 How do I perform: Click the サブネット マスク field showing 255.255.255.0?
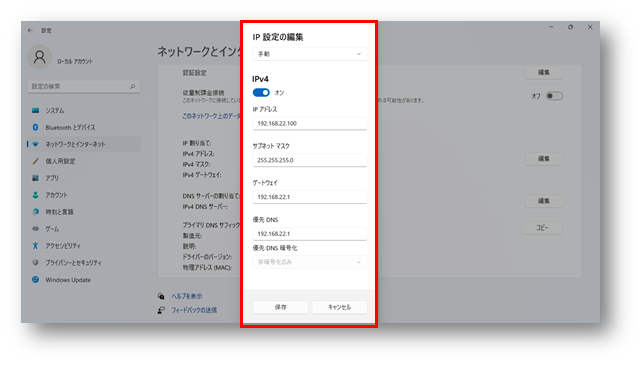click(x=310, y=160)
